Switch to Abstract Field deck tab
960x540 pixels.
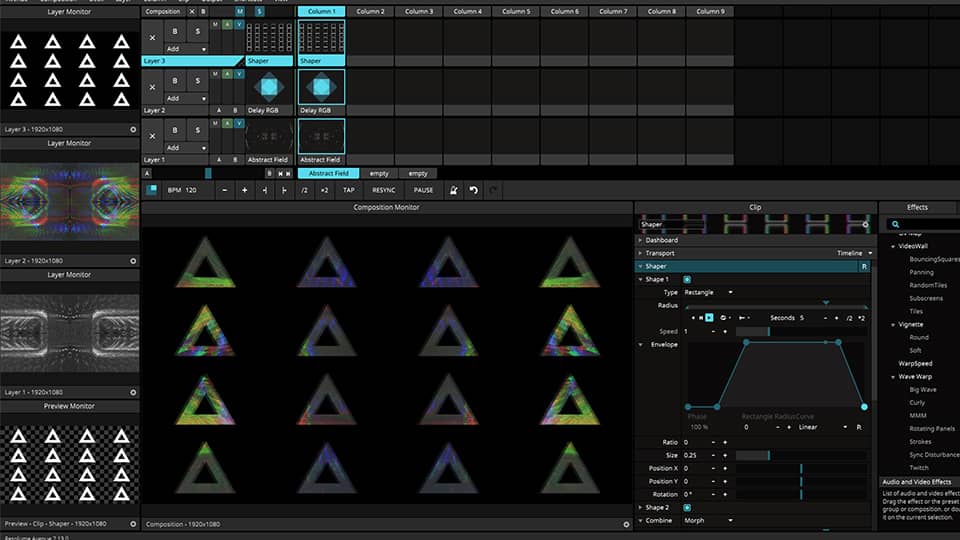coord(328,174)
